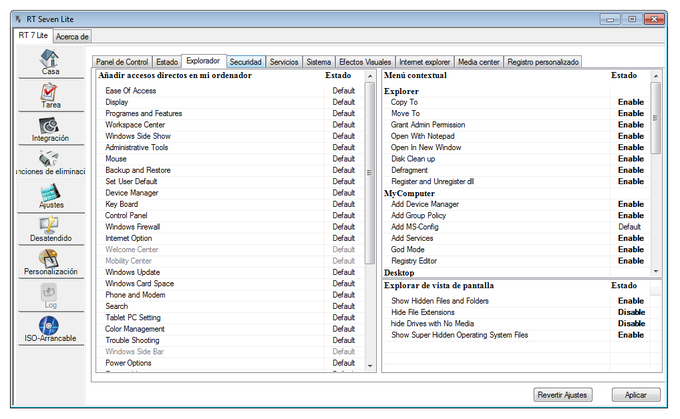Toggle Add MS-Config Default state
The height and width of the screenshot is (419, 680).
click(629, 227)
